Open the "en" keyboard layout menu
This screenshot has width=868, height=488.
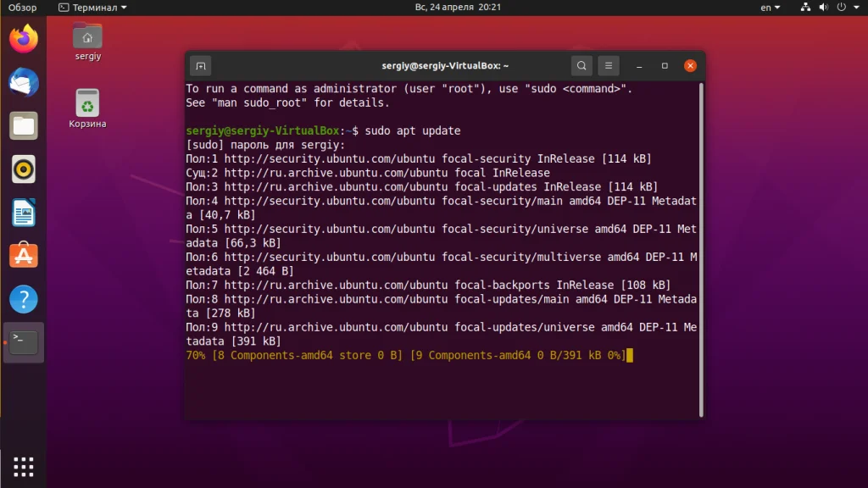click(768, 7)
